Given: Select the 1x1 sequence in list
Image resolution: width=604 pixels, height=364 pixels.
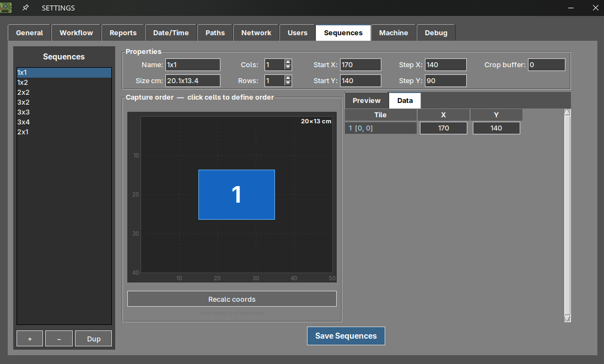Looking at the screenshot, I should 64,72.
